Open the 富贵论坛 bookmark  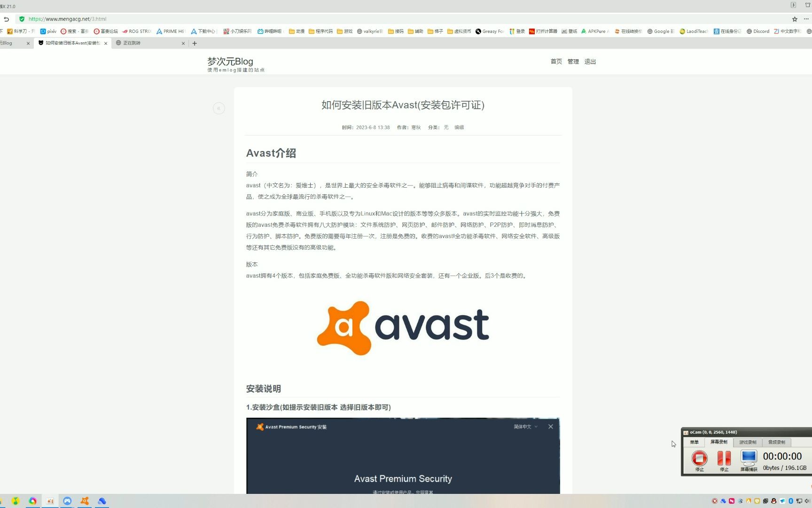click(106, 32)
